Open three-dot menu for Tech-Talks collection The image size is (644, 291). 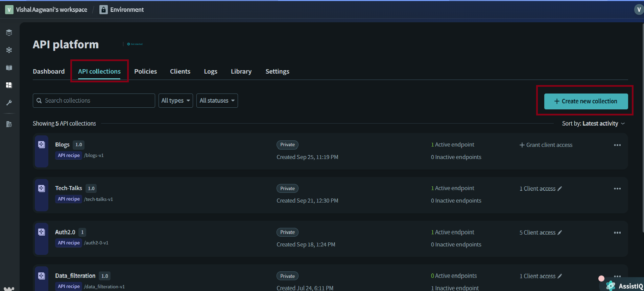coord(617,189)
